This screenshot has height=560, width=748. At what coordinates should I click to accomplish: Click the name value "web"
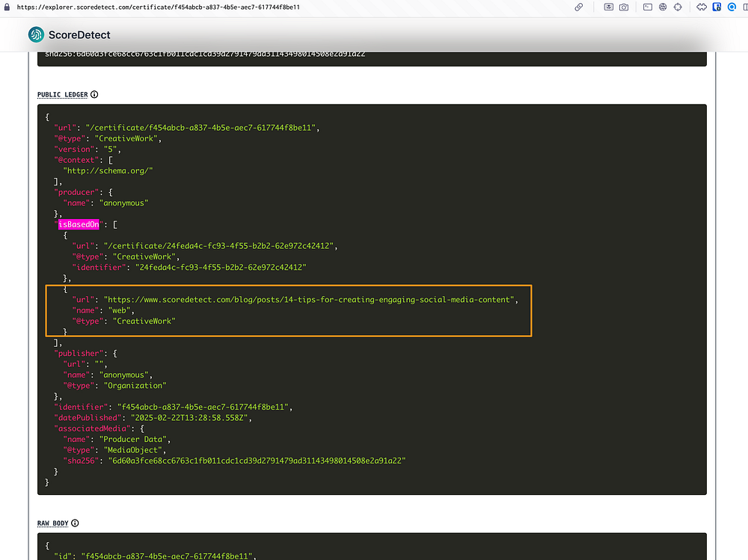pos(119,310)
